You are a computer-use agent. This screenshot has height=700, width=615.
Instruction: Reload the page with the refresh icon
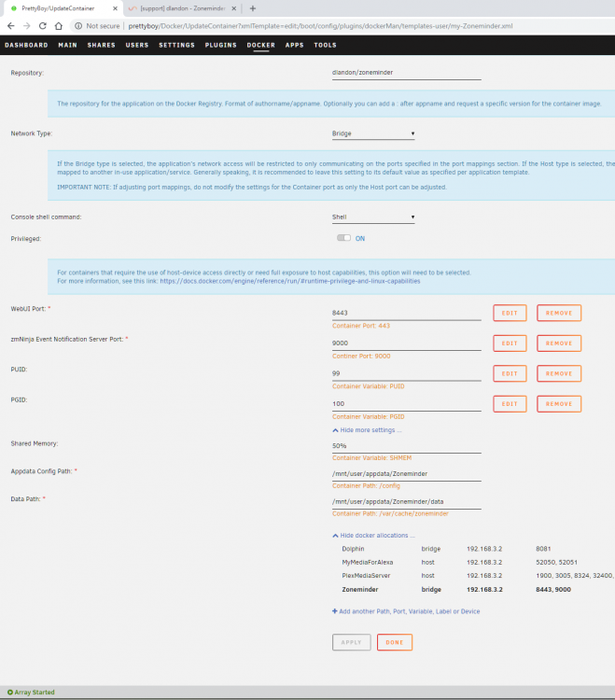pos(42,26)
